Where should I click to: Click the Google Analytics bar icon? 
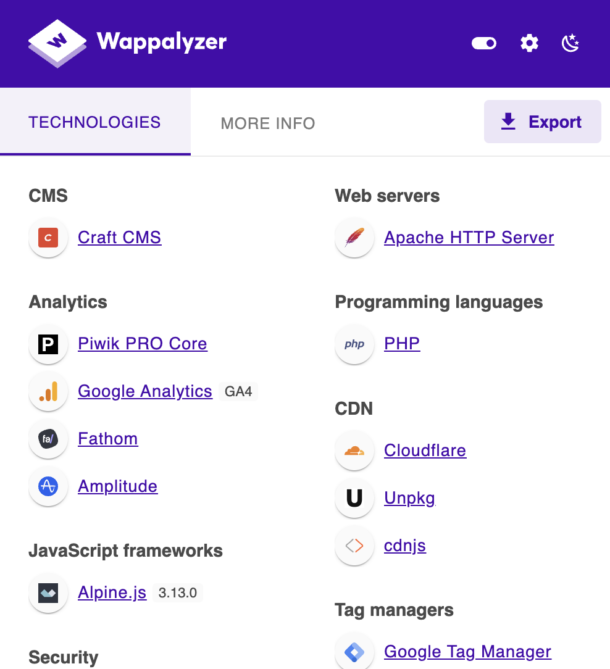click(x=48, y=391)
